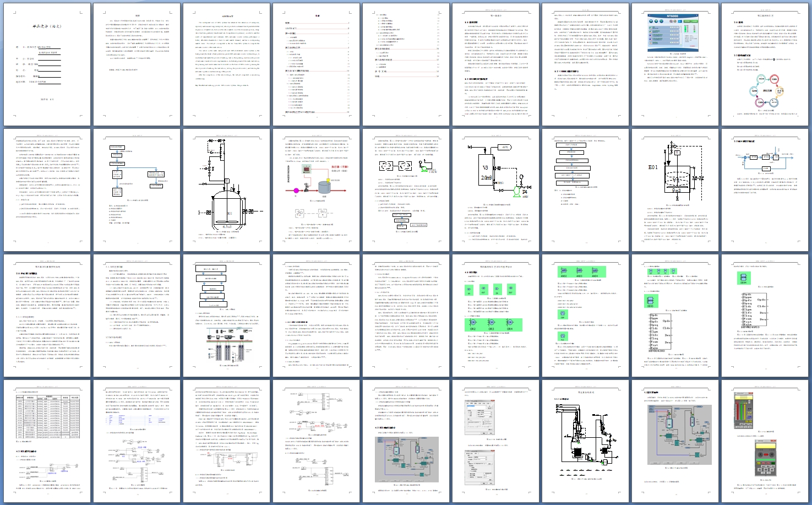This screenshot has width=812, height=505.
Task: Click the page with blue-arrow branching flowchart
Action: pyautogui.click(x=137, y=190)
